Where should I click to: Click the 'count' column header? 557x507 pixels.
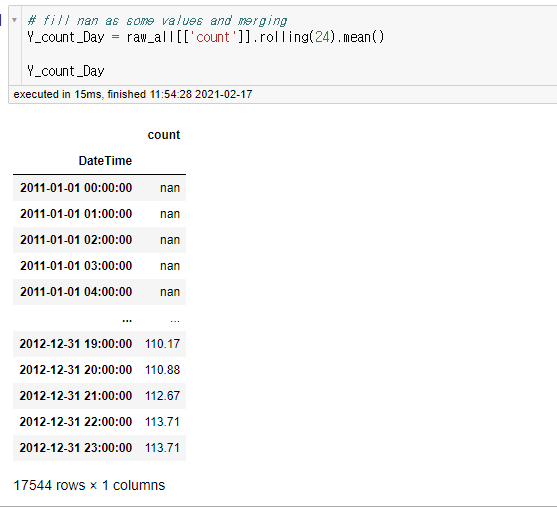tap(164, 135)
